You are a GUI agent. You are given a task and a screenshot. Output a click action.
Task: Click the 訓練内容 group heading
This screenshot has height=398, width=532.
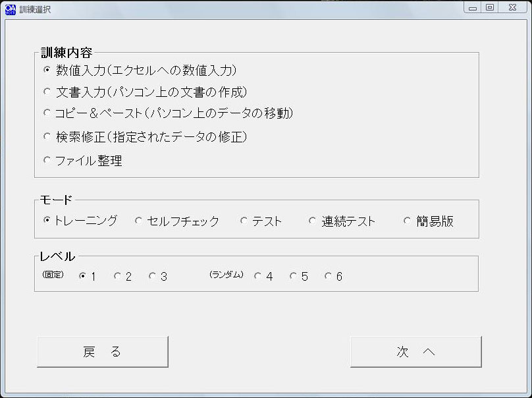point(66,53)
